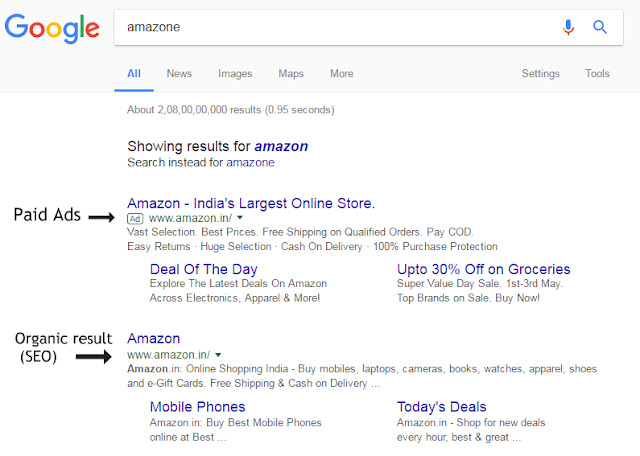Click the blue magnifier search icon
Image resolution: width=640 pixels, height=456 pixels.
pyautogui.click(x=600, y=27)
